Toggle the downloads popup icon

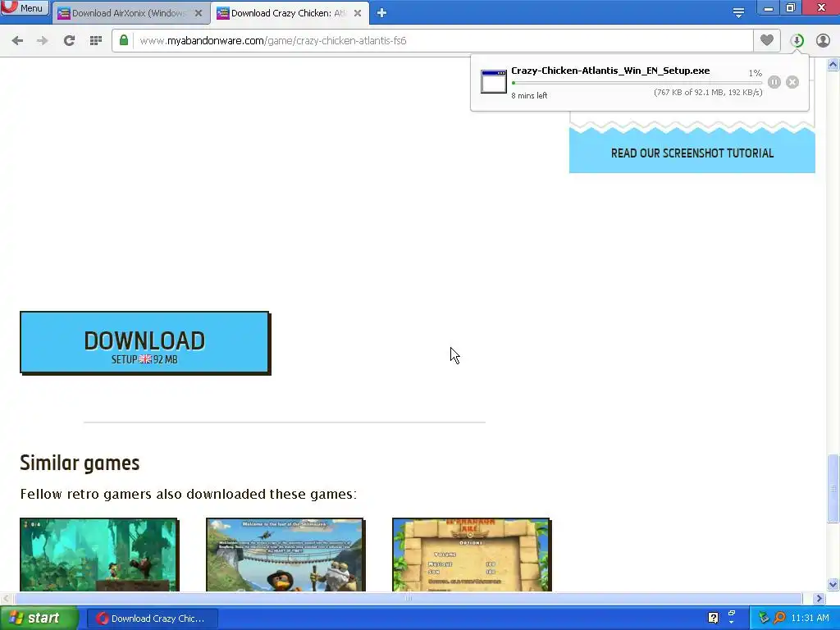click(x=797, y=40)
